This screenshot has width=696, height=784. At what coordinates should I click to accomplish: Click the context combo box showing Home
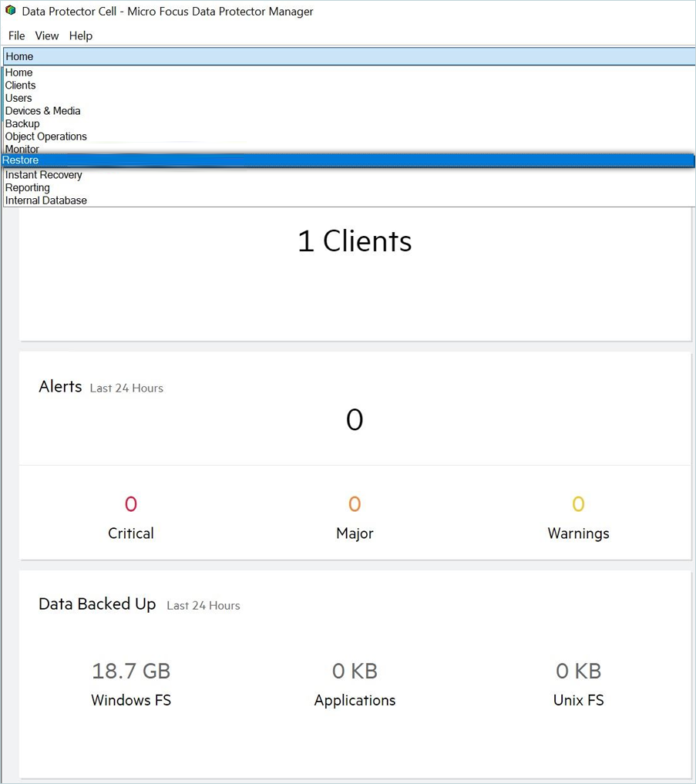point(348,56)
